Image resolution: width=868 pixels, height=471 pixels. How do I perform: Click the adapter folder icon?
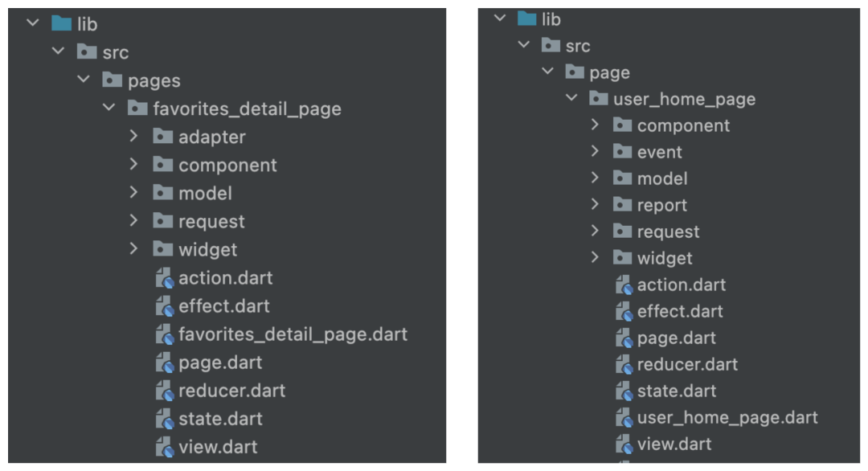tap(162, 136)
